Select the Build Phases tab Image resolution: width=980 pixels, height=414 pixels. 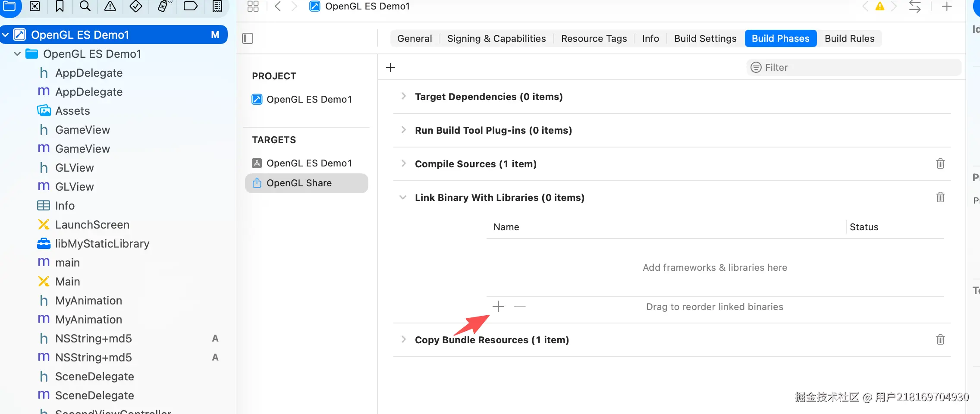coord(781,38)
